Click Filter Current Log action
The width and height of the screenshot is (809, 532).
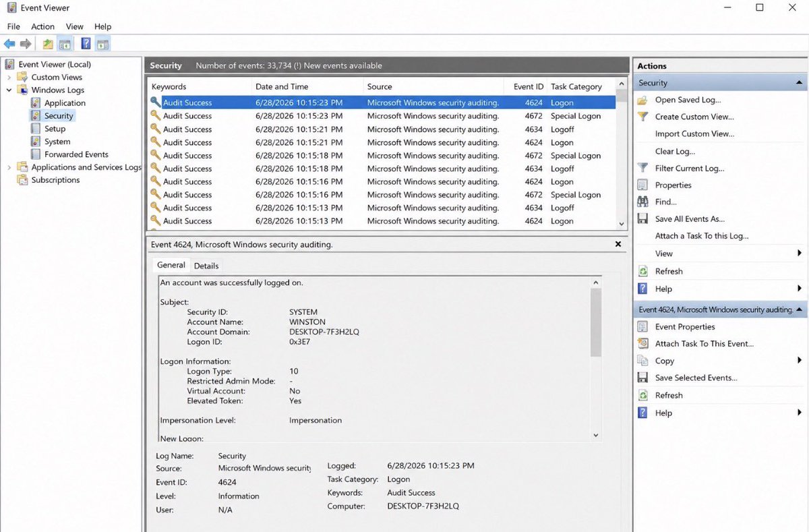coord(690,168)
